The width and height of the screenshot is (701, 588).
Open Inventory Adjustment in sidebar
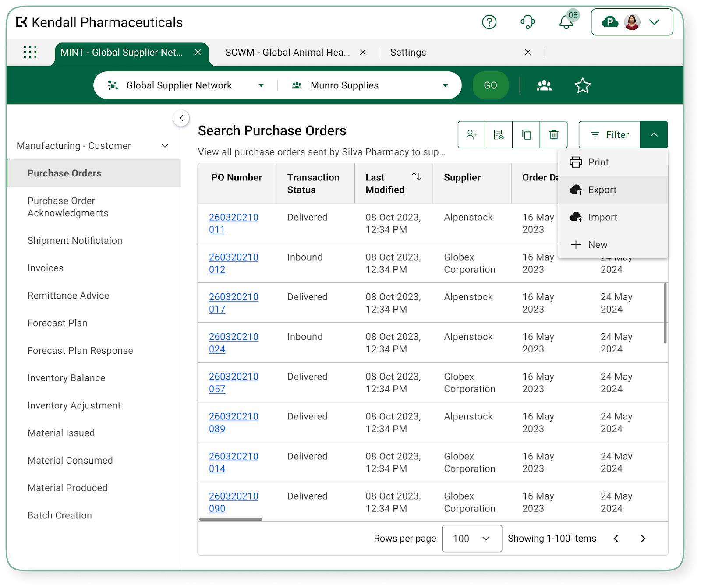[74, 406]
